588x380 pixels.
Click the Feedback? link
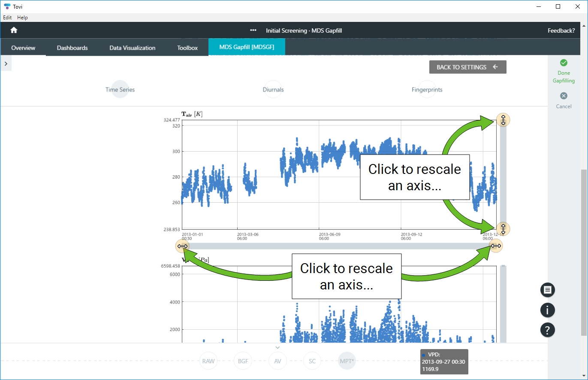(561, 30)
